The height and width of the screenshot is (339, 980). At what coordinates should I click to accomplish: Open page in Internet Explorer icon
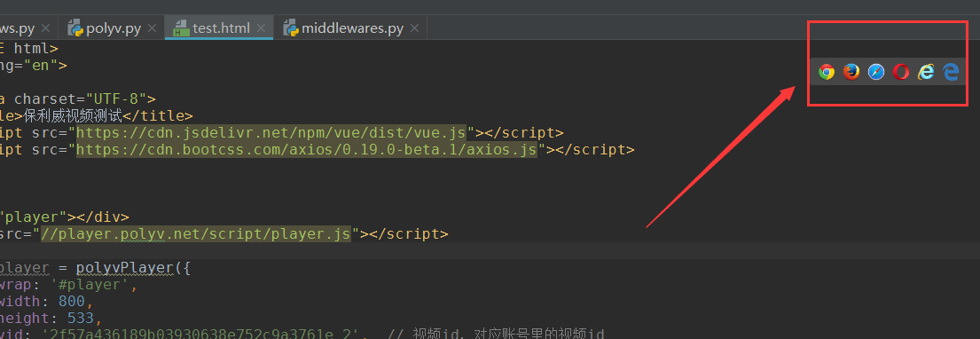(x=926, y=73)
